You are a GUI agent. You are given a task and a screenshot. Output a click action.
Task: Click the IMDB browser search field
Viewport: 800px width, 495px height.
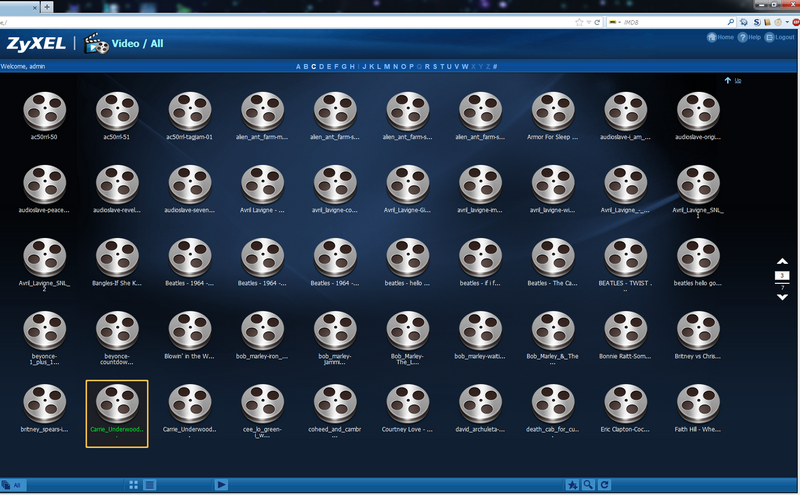(x=673, y=22)
